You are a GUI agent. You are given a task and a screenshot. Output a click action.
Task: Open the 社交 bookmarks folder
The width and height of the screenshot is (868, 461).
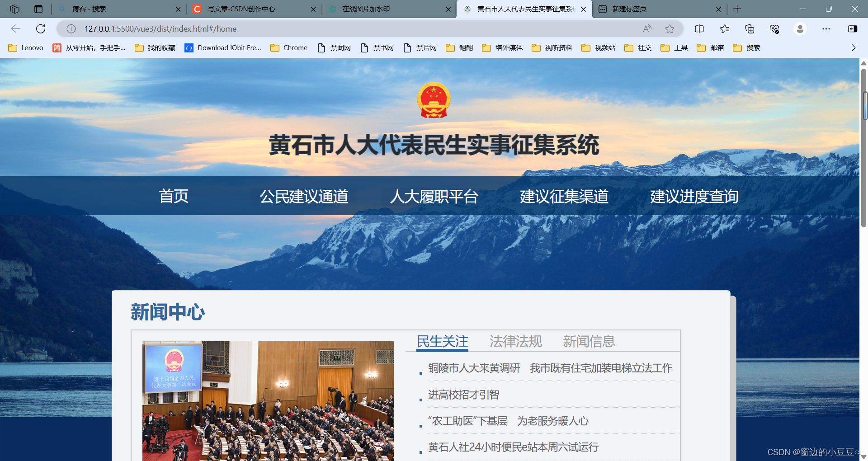638,48
